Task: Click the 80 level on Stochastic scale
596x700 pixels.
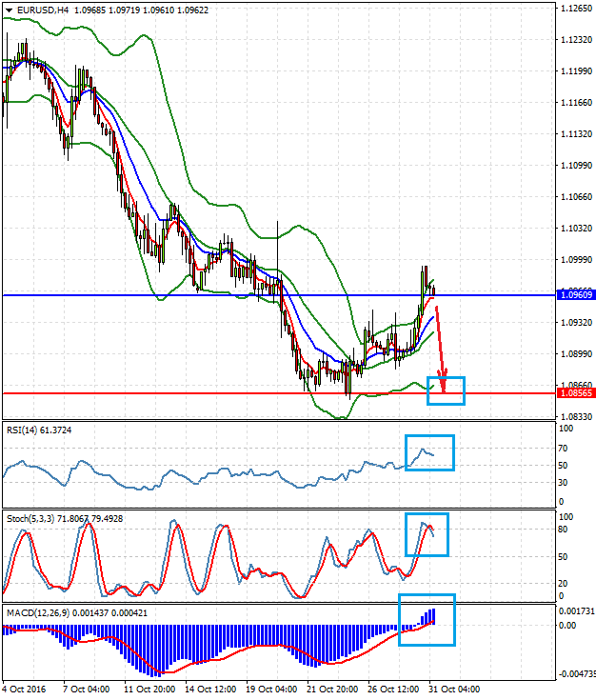Action: pyautogui.click(x=564, y=530)
